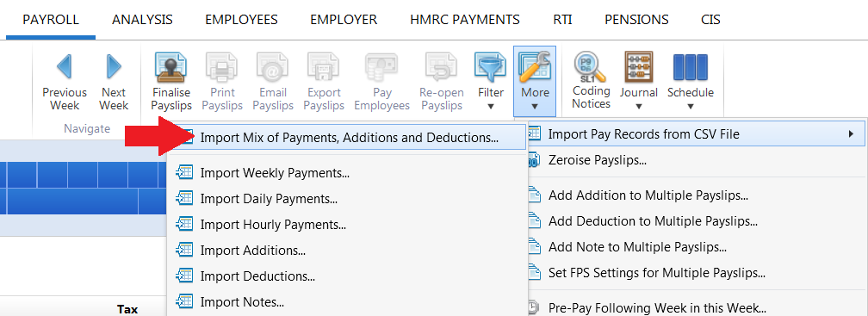Open the CIS tab

[x=710, y=20]
